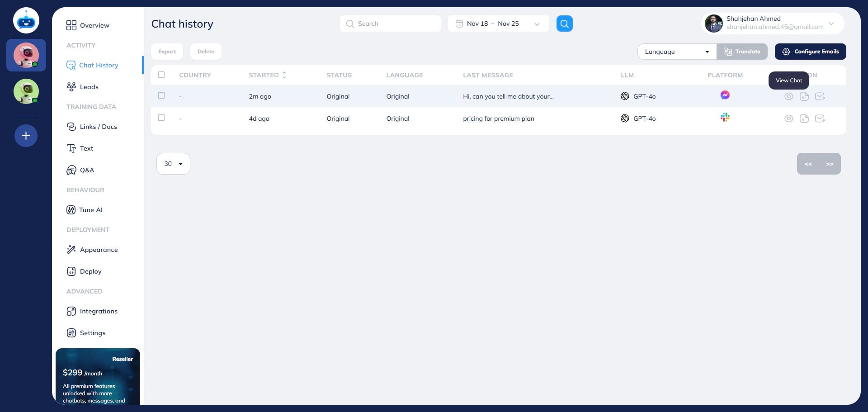868x412 pixels.
Task: Click the magnifying glass search button
Action: [564, 24]
